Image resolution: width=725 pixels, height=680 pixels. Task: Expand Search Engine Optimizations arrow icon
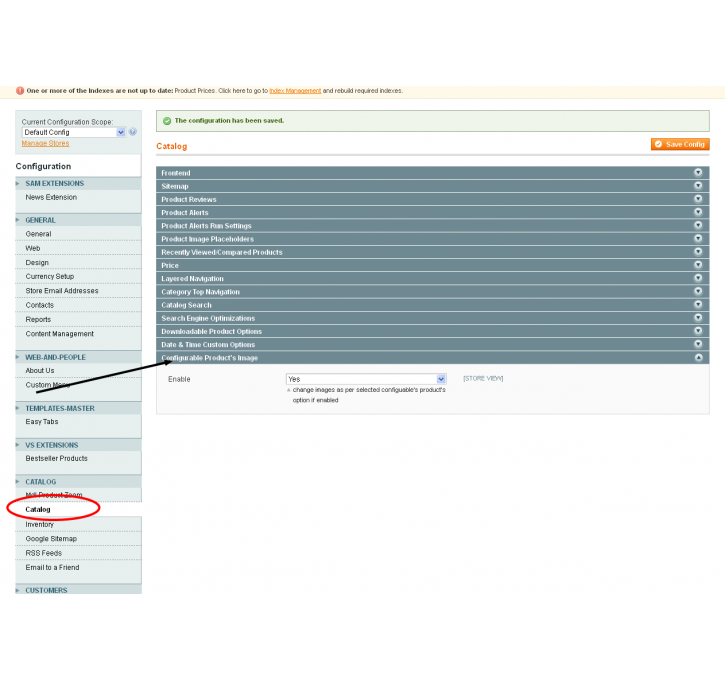click(698, 318)
